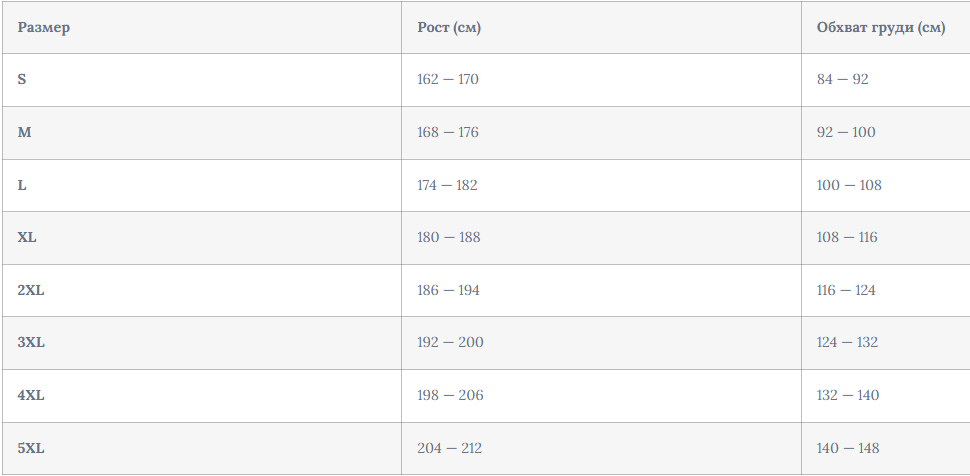The width and height of the screenshot is (970, 476).
Task: Click the Рост (см) column header
Action: 449,28
